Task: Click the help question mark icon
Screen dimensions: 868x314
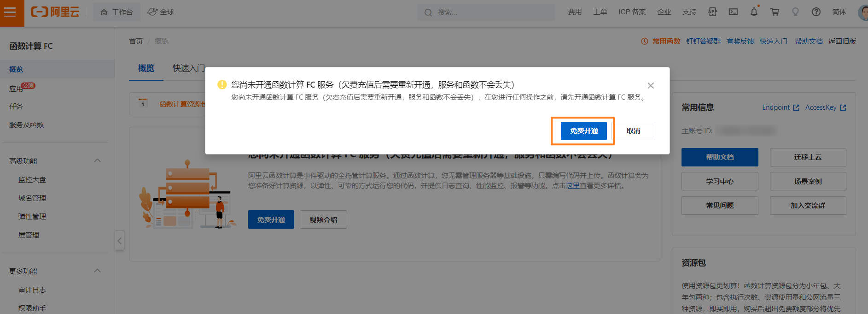Action: tap(816, 12)
